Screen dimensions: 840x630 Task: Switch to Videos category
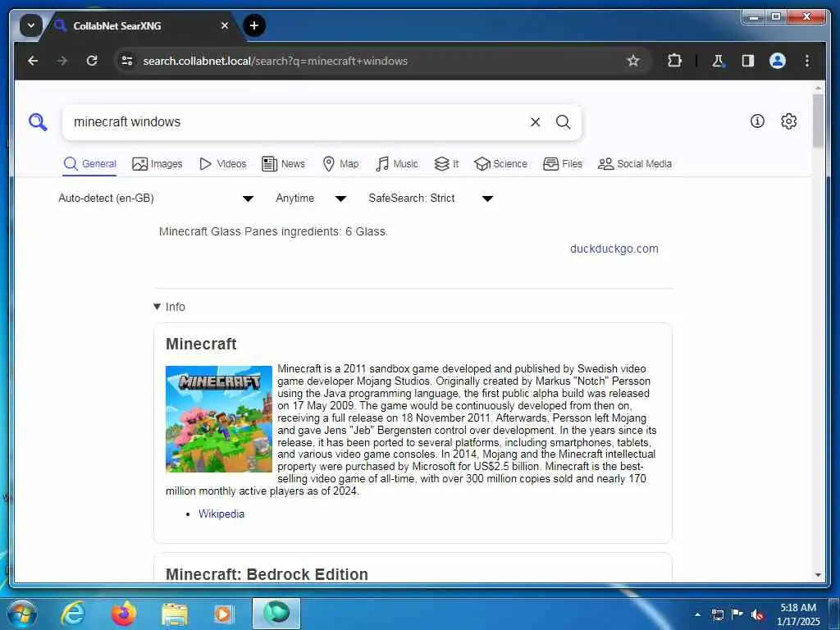(x=222, y=164)
